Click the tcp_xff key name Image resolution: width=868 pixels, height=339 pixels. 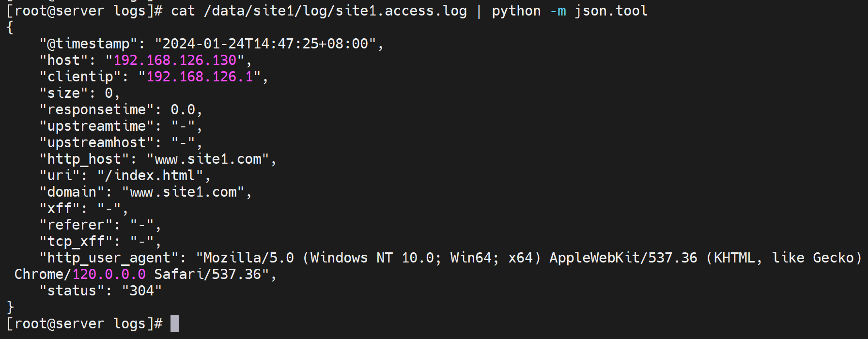76,241
